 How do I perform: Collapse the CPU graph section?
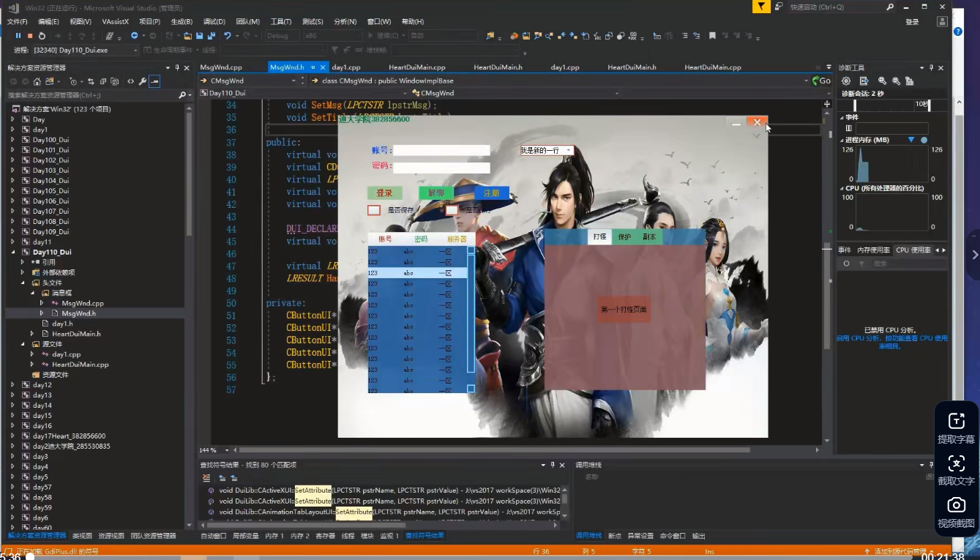click(842, 188)
